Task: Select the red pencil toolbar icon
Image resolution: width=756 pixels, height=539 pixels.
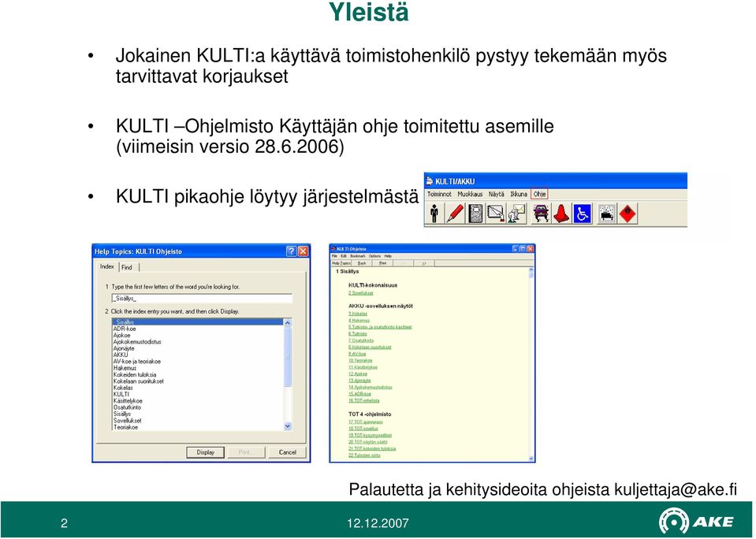Action: coord(455,214)
